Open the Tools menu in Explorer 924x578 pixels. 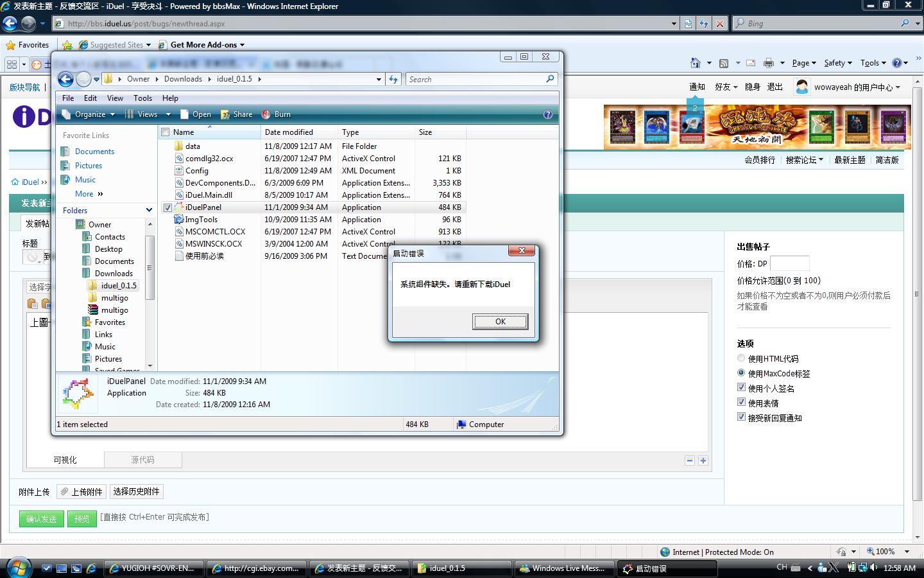click(142, 98)
